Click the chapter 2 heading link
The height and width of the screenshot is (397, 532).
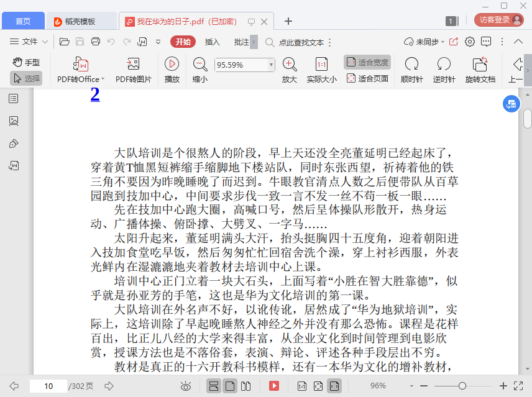point(95,94)
